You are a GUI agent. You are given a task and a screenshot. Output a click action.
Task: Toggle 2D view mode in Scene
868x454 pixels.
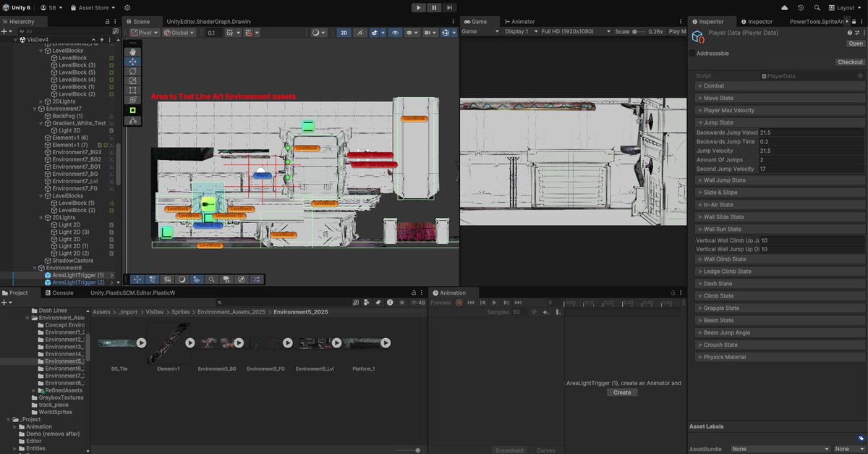coord(344,33)
